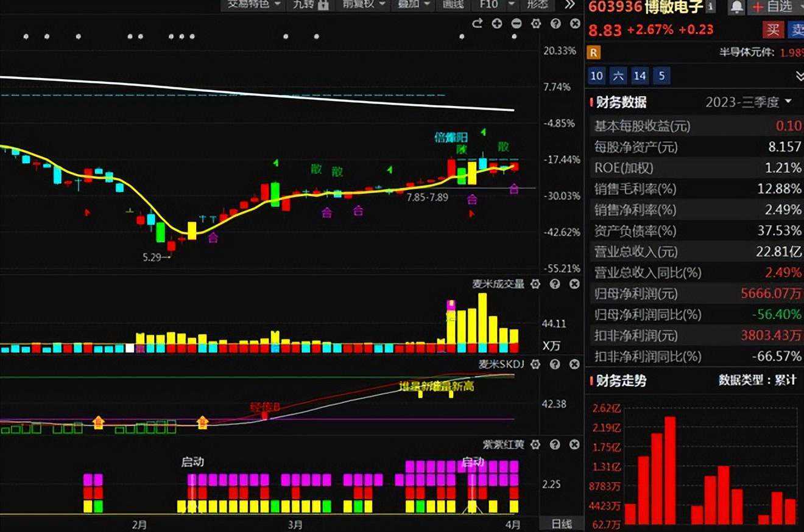Toggle the 形态 pattern display
Viewport: 804px width, 532px height.
[x=537, y=4]
